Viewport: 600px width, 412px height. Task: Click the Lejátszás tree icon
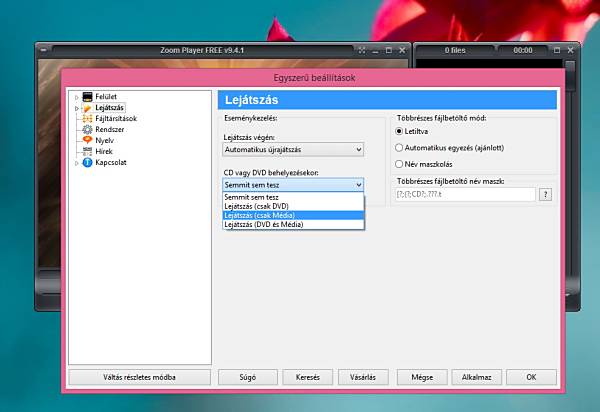[88, 108]
